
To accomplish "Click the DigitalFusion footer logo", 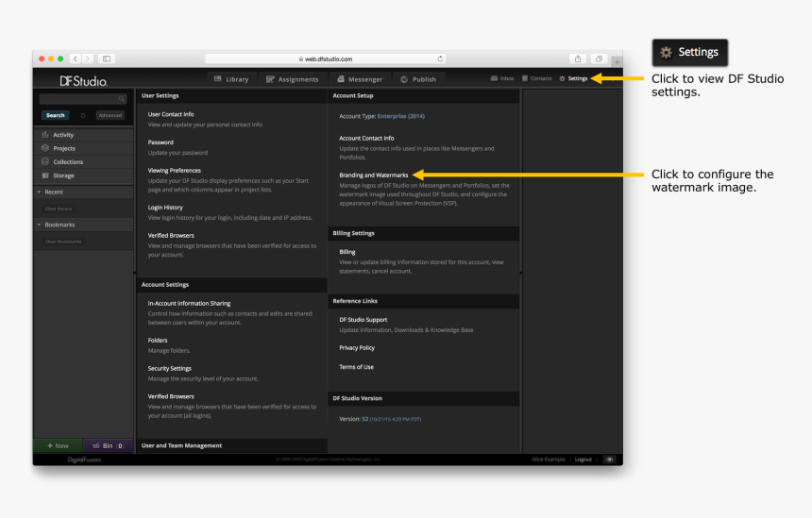I will pos(84,460).
